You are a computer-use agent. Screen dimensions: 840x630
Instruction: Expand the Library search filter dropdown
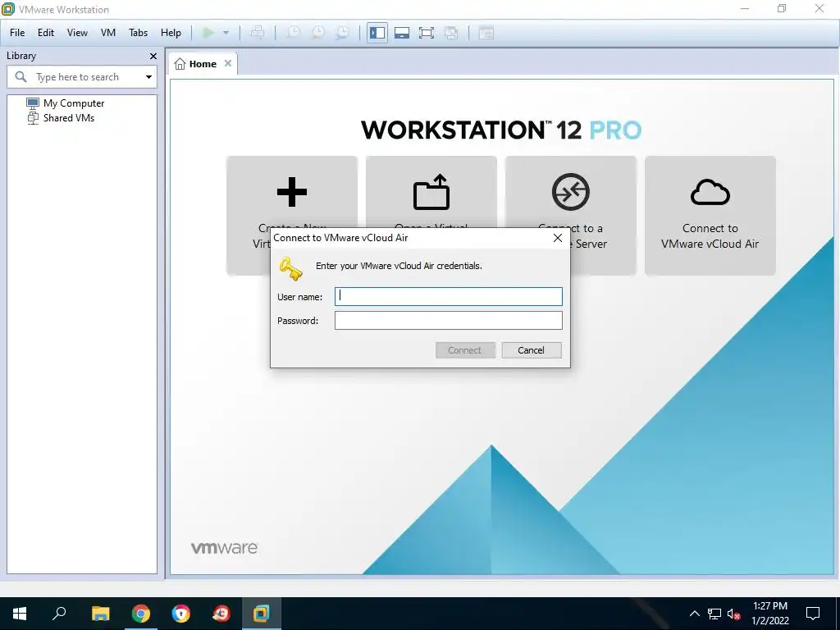click(x=149, y=77)
